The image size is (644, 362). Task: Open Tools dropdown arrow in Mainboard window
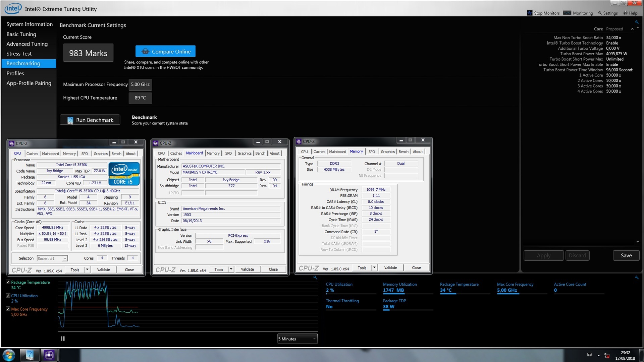click(x=231, y=269)
